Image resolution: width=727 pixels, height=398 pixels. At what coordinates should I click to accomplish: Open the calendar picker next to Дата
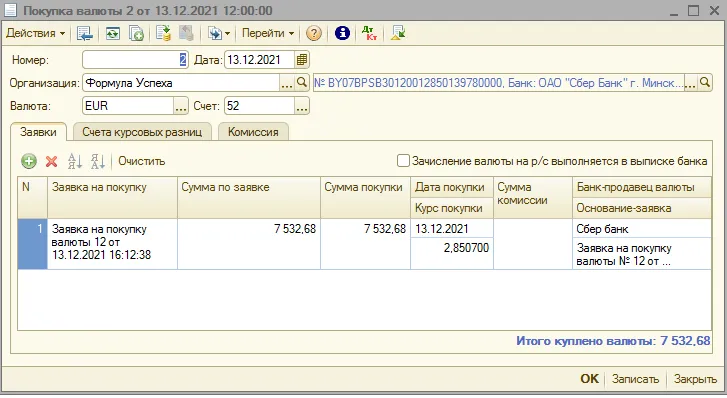click(x=302, y=60)
